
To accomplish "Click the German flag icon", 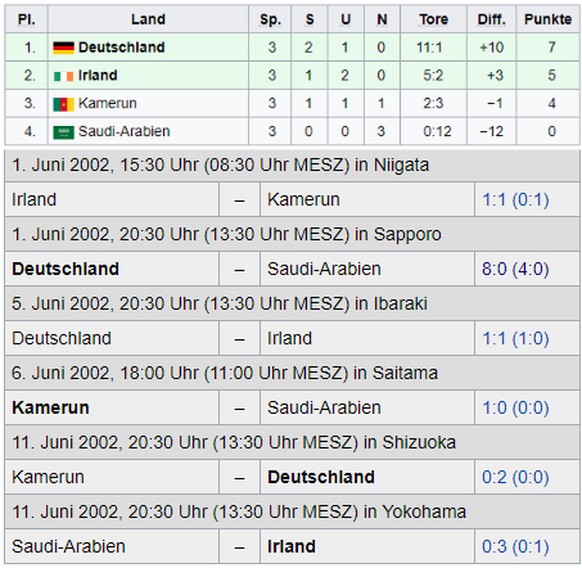I will click(x=63, y=48).
